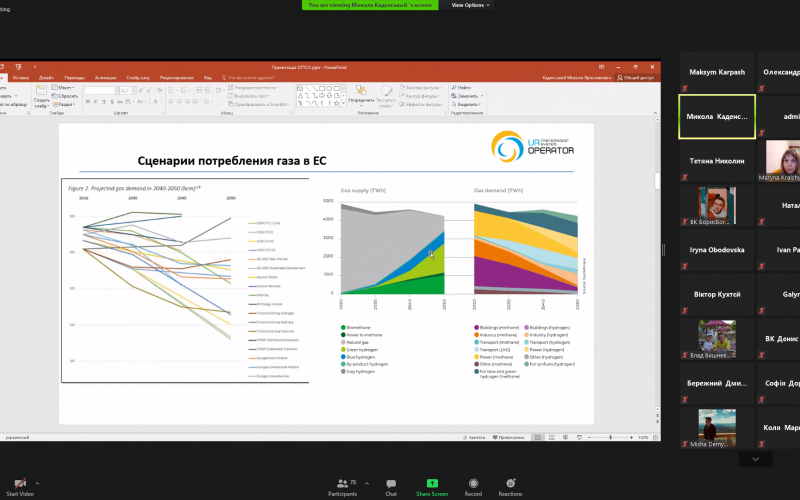Open the Анимация ribbon tab
The width and height of the screenshot is (800, 500).
[x=105, y=78]
